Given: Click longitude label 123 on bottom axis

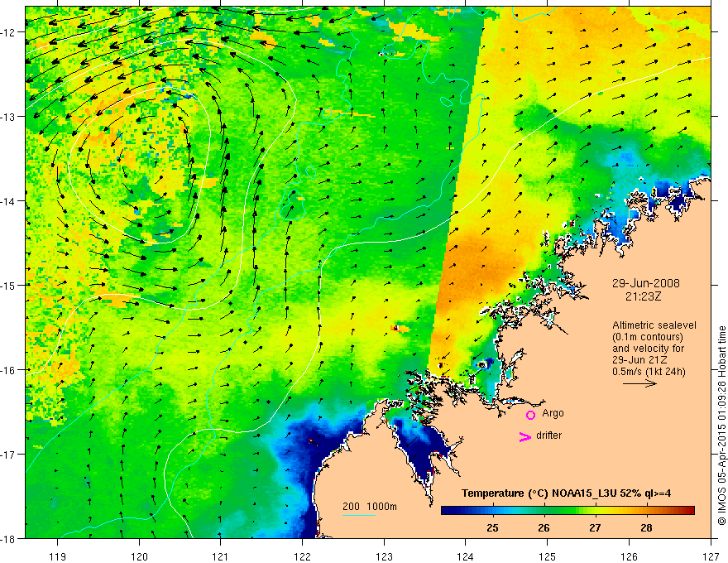Looking at the screenshot, I should [384, 556].
